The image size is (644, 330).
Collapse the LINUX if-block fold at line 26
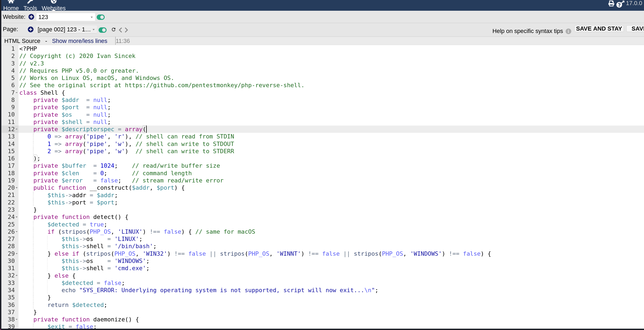click(x=17, y=232)
